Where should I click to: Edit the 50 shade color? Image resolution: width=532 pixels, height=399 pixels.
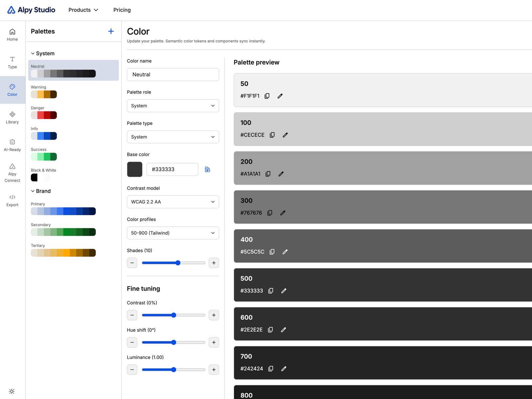(280, 96)
